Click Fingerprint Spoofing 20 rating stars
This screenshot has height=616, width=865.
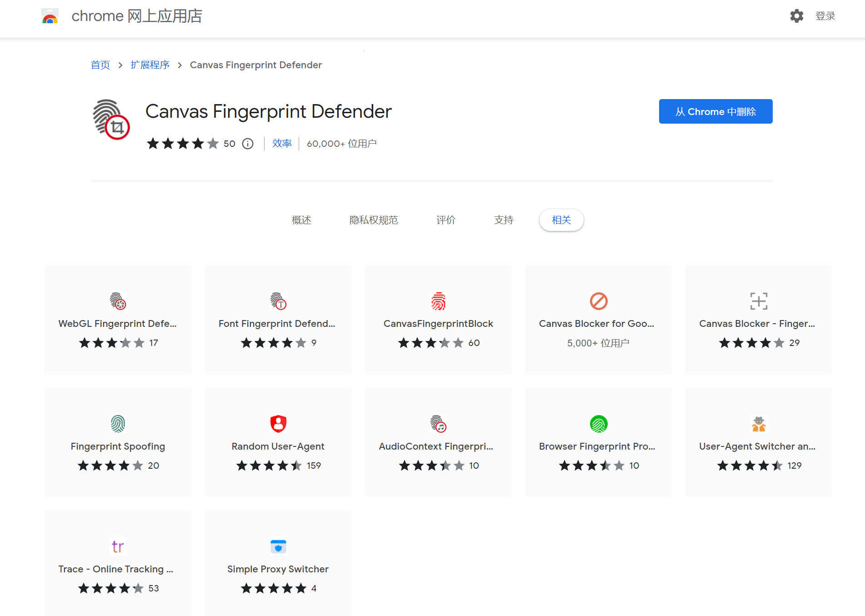110,466
